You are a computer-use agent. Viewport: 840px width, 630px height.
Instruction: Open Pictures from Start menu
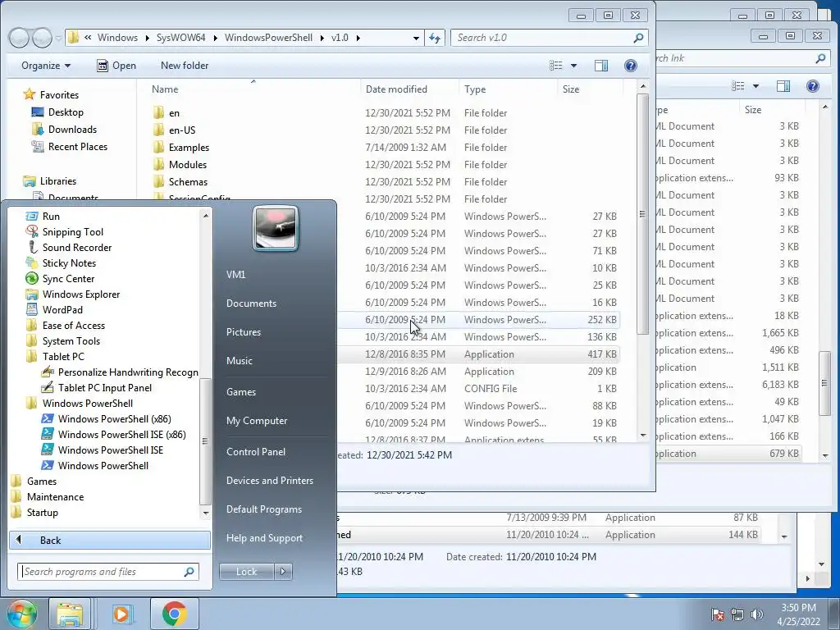tap(243, 332)
